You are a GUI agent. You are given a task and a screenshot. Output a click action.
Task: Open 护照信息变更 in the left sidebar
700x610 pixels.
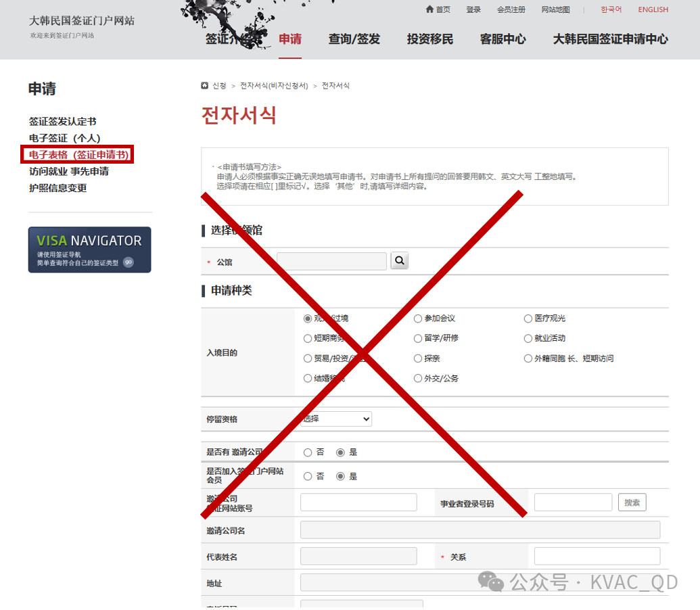(57, 188)
